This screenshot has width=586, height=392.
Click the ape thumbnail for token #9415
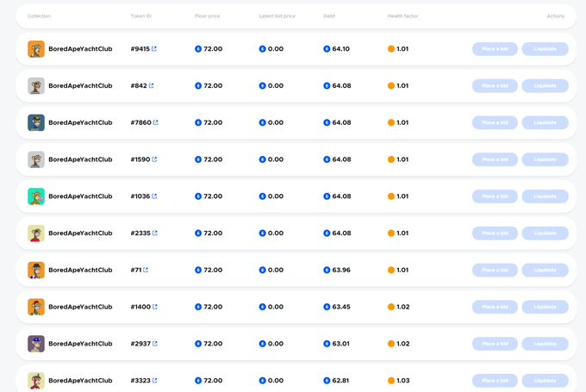(x=36, y=49)
